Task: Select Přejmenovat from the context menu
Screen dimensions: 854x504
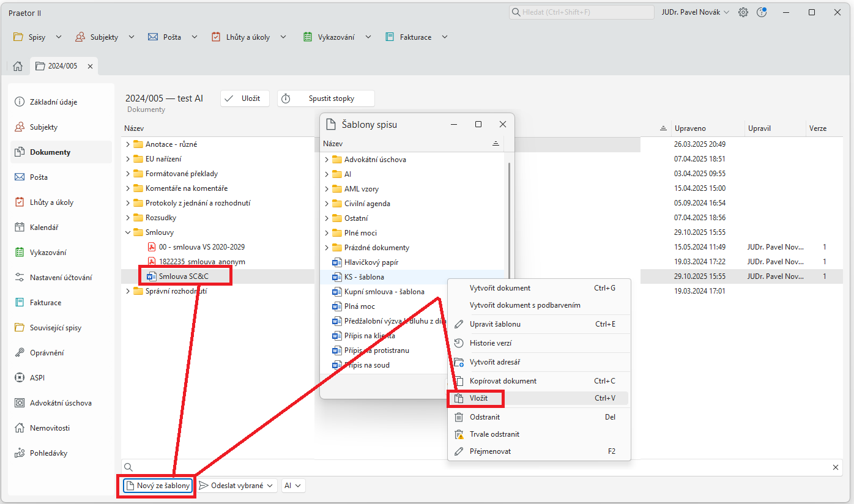Action: [490, 451]
